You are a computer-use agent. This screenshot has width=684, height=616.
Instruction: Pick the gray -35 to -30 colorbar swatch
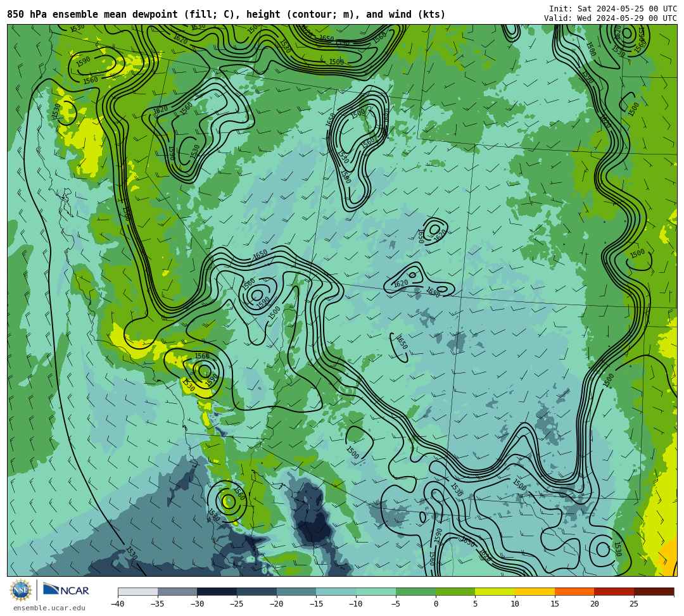coord(177,591)
